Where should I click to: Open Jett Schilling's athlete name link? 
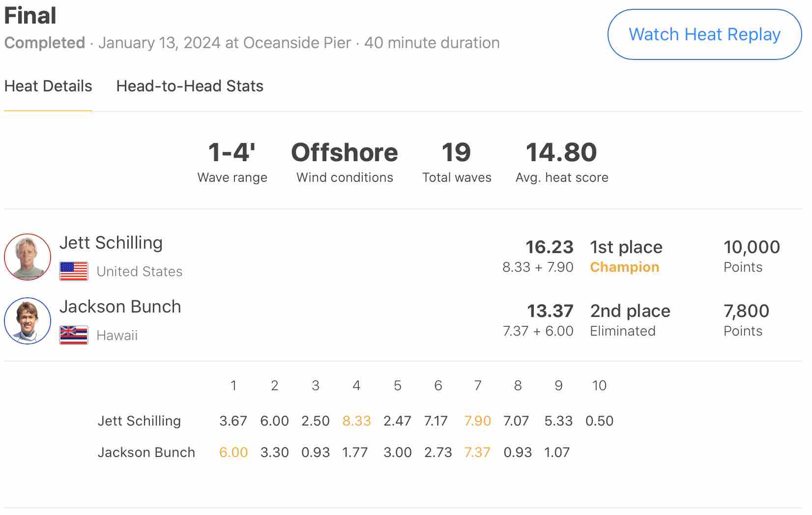[111, 243]
